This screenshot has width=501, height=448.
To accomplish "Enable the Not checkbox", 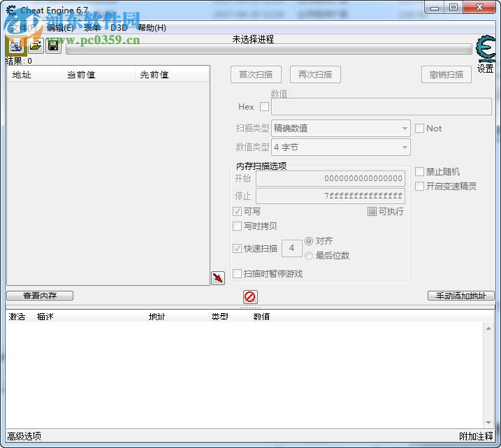I will pos(419,129).
